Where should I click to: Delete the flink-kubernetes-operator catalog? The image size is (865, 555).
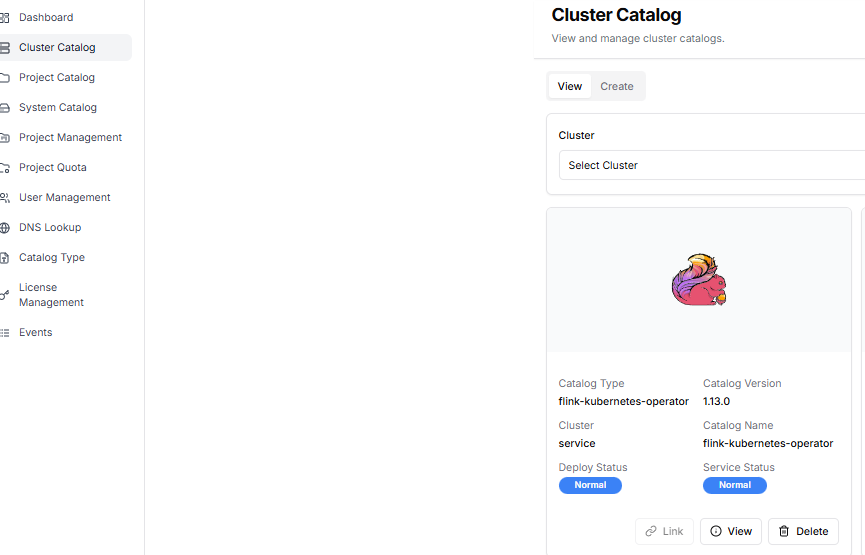(803, 531)
